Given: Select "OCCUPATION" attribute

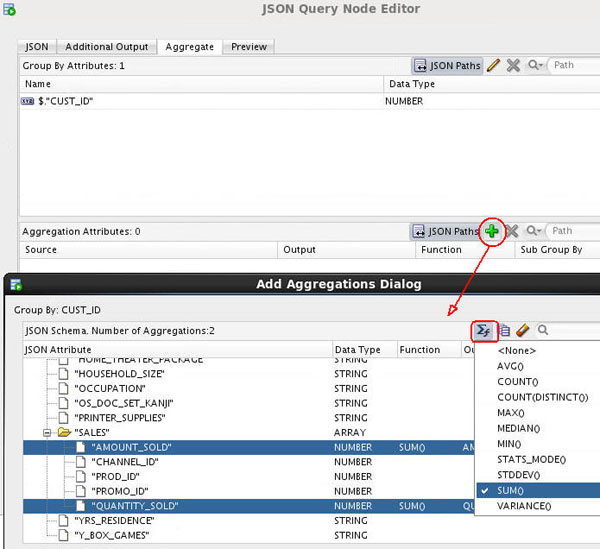Looking at the screenshot, I should tap(110, 388).
